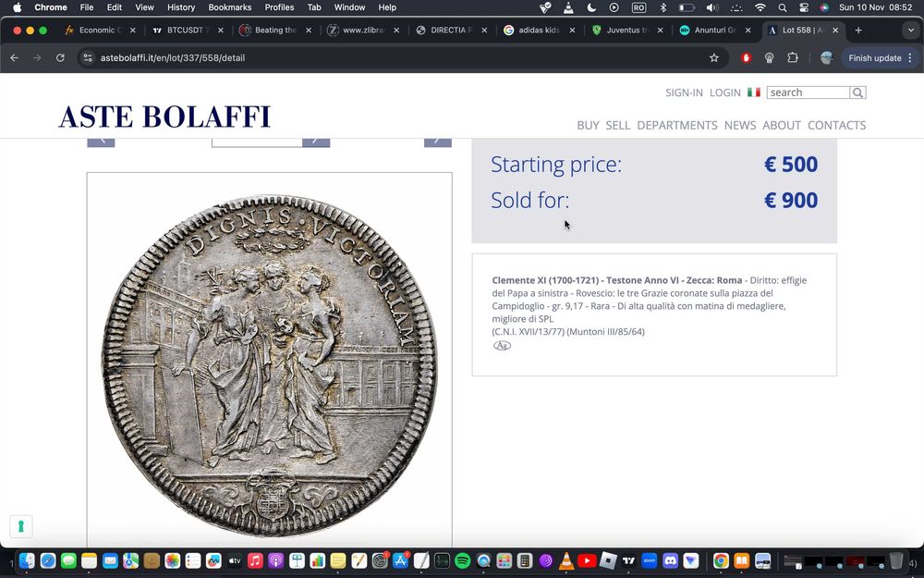This screenshot has height=578, width=924.
Task: Click the coin lot image
Action: tap(269, 364)
